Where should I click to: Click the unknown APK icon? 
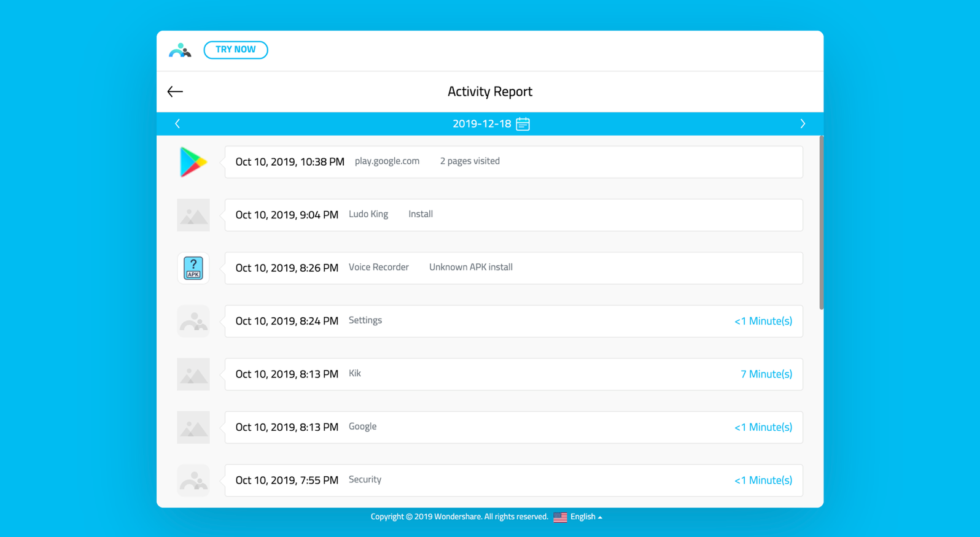pos(193,268)
